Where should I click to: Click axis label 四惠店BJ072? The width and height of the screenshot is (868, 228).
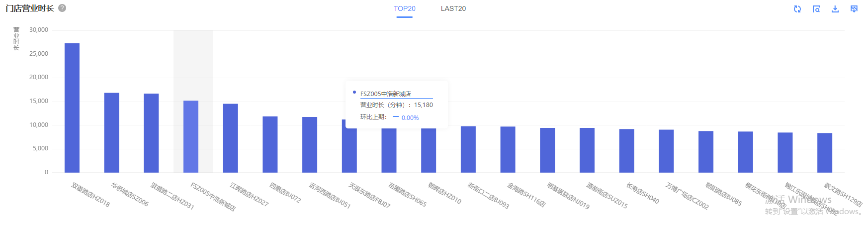285,193
